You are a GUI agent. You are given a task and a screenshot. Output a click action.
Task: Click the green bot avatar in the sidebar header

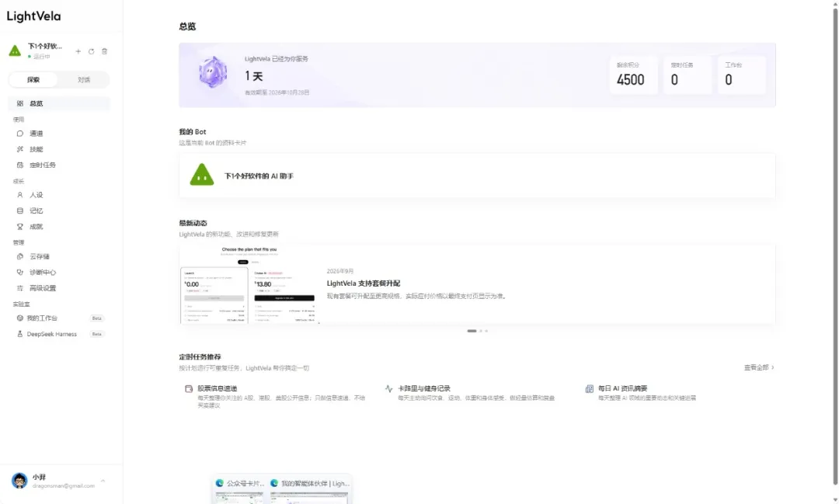tap(15, 50)
